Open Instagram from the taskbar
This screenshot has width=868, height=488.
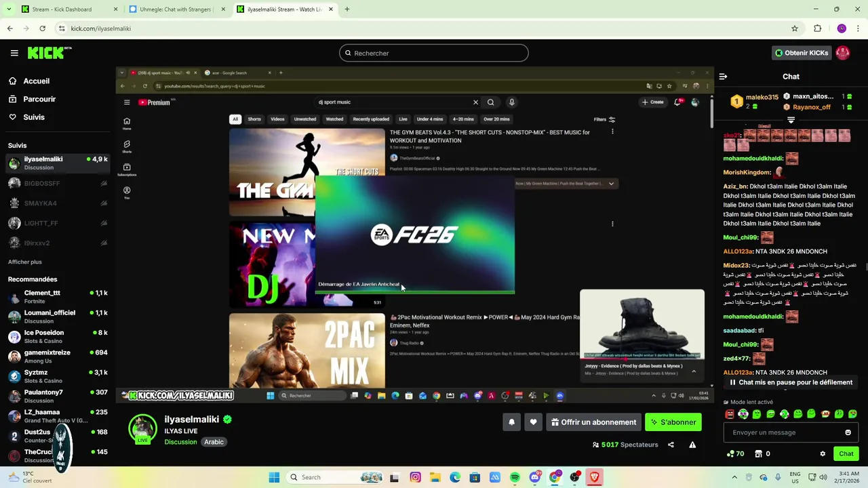pos(415,477)
